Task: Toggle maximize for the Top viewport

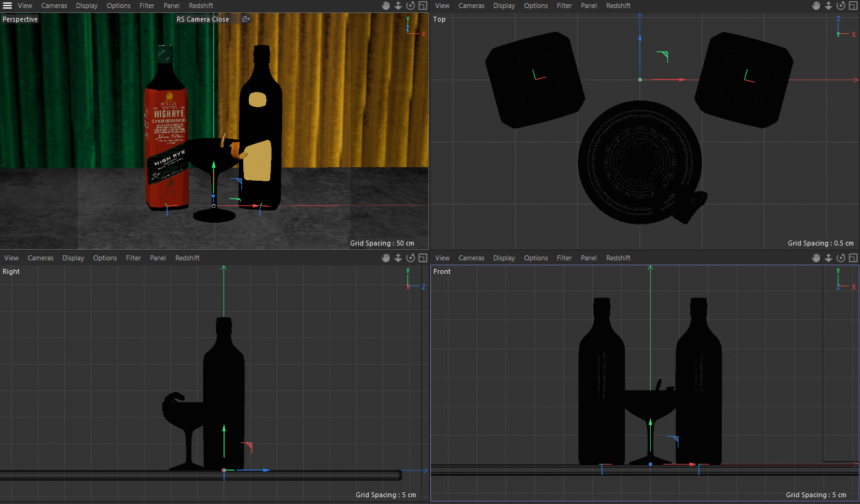Action: point(853,6)
